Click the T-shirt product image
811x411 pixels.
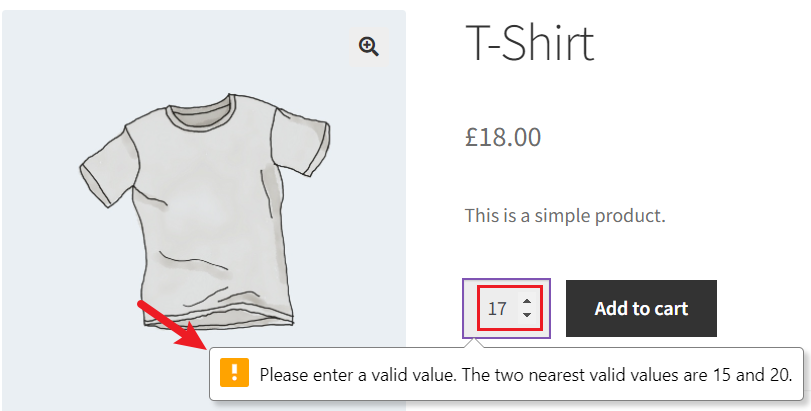tap(204, 209)
